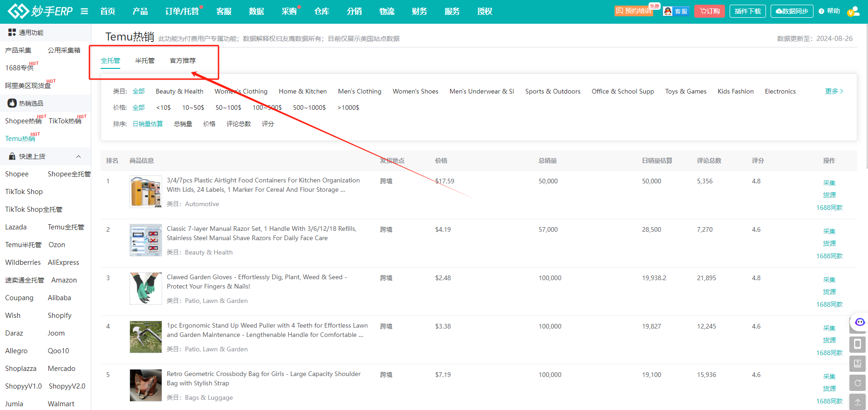Screen dimensions: 868x410
Task: Open QQ 客服 customer service icon
Action: (x=676, y=11)
